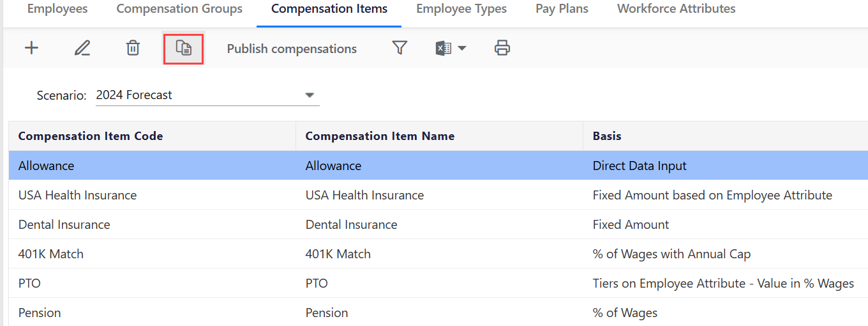
Task: Delete item with trash can icon
Action: [133, 48]
